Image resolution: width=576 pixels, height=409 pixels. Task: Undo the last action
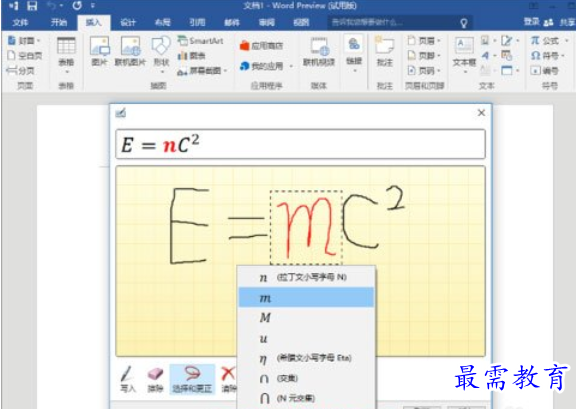click(51, 6)
